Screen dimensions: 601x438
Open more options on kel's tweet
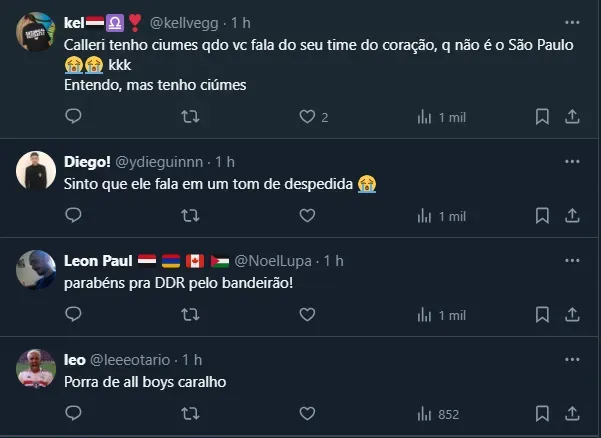click(571, 21)
